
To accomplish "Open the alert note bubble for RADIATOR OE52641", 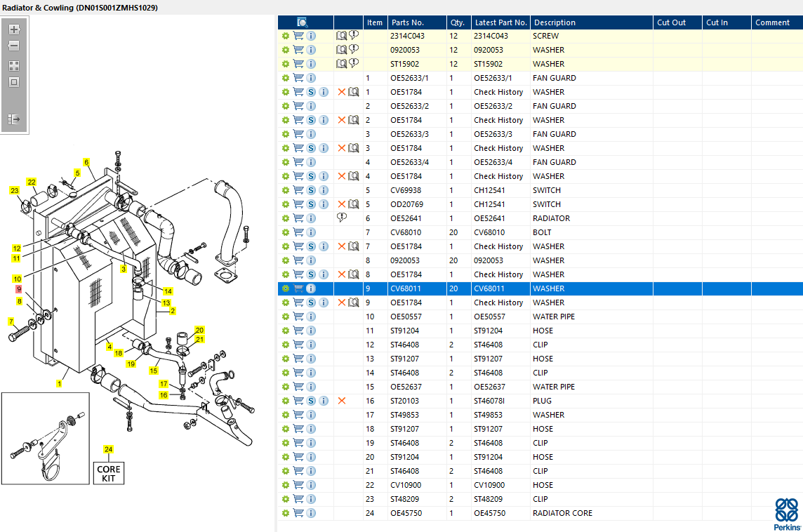I will click(342, 218).
